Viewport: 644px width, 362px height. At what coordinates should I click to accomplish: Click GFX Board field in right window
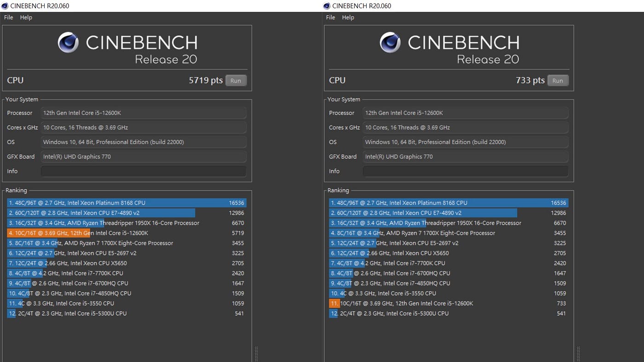pyautogui.click(x=466, y=157)
